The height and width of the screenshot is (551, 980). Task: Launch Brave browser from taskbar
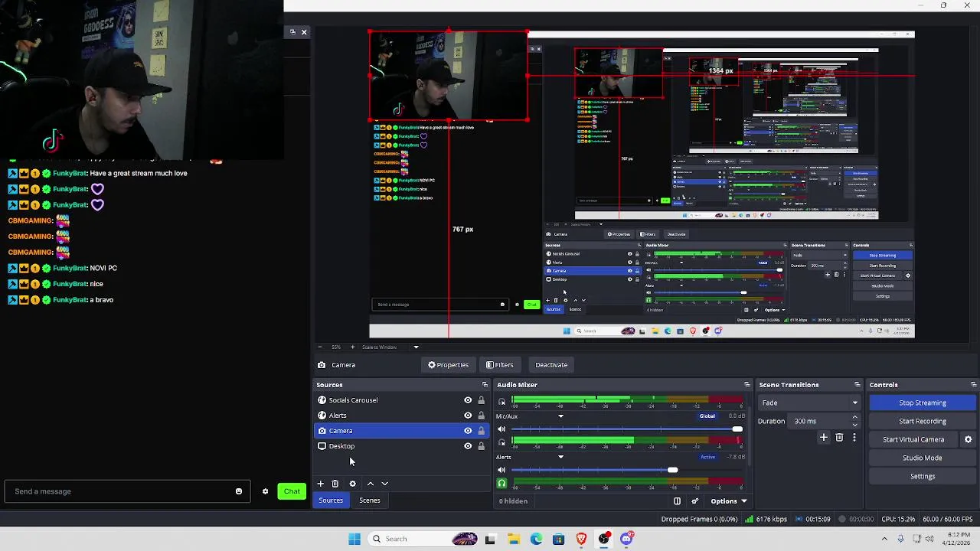[x=581, y=539]
